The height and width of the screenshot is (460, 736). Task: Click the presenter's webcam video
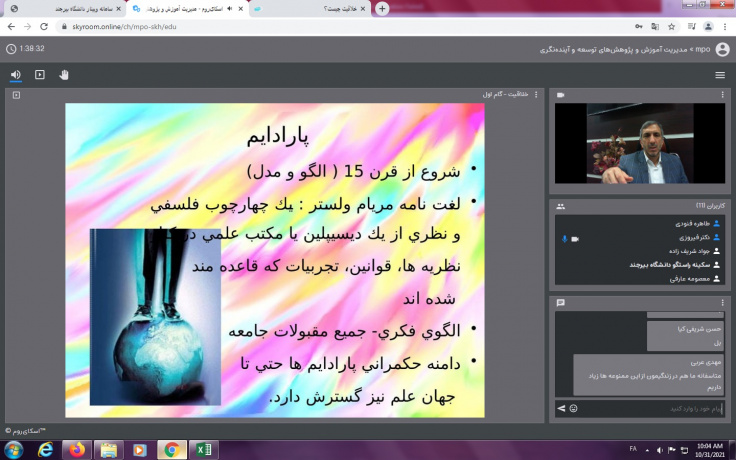tap(640, 143)
